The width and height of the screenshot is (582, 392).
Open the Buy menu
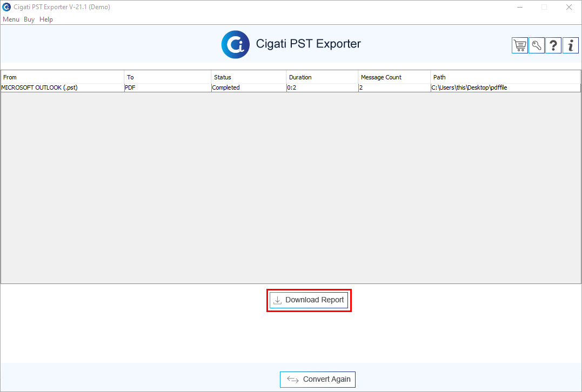click(29, 19)
